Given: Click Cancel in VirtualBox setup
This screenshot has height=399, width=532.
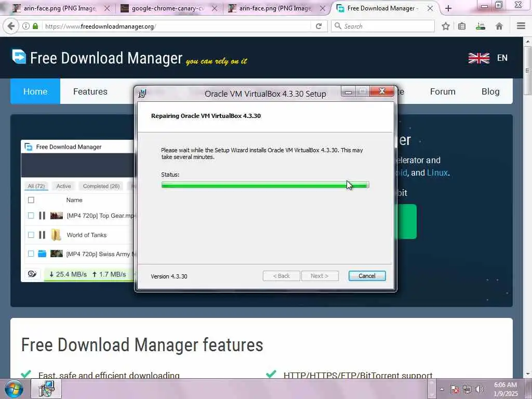Looking at the screenshot, I should 367,276.
